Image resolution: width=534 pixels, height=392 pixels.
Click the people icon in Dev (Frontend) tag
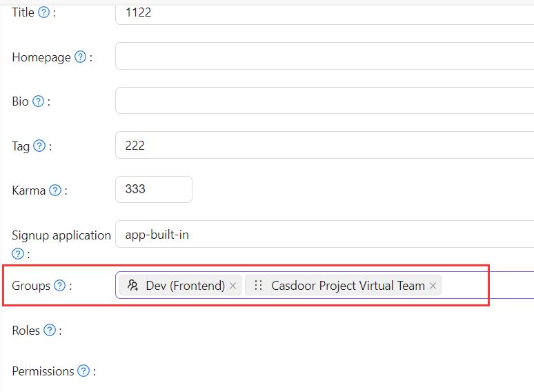[133, 286]
